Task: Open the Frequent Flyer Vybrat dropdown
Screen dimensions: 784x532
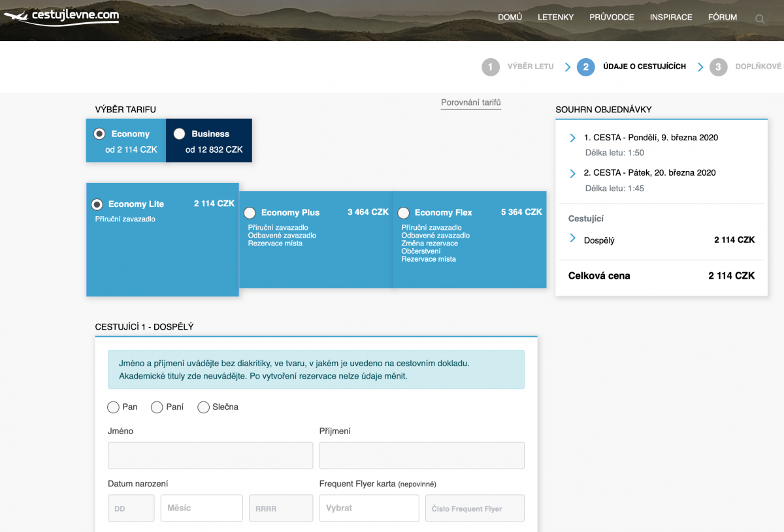Action: point(368,508)
